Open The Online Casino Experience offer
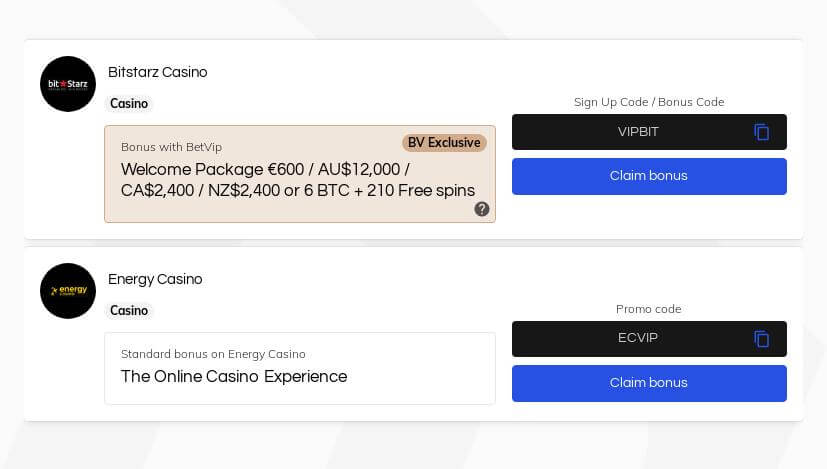Viewport: 827px width, 469px height. pos(234,377)
